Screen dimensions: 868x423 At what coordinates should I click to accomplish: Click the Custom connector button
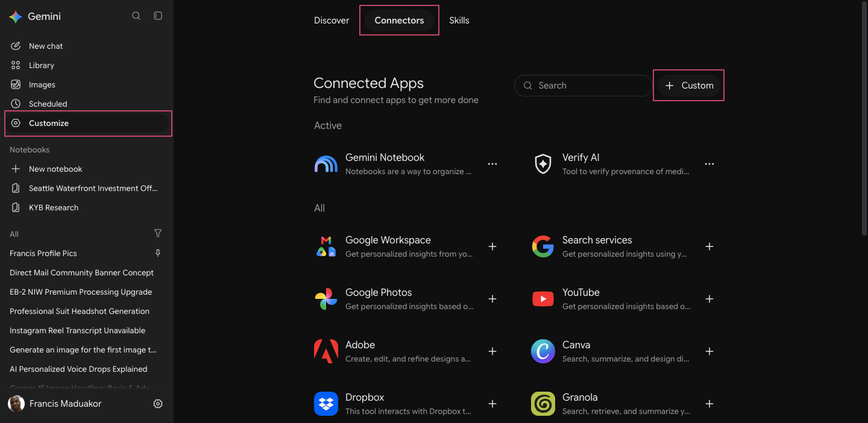689,86
